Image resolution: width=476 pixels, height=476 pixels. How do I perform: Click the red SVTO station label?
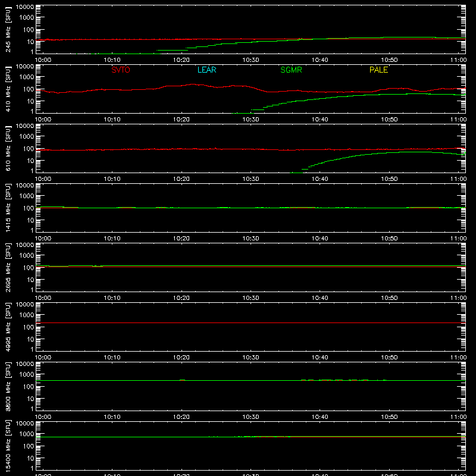click(x=121, y=70)
